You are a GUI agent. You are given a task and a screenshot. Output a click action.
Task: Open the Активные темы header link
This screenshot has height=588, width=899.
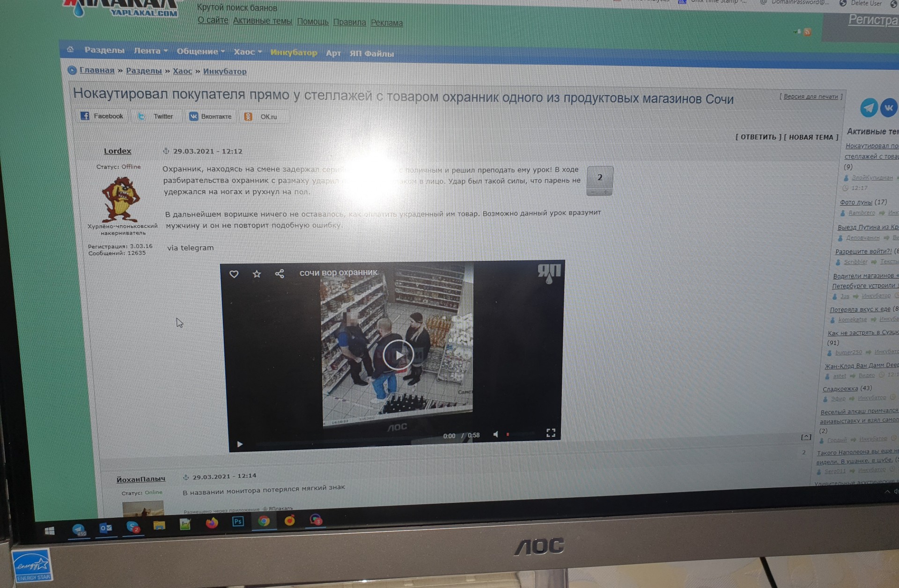[x=262, y=21]
